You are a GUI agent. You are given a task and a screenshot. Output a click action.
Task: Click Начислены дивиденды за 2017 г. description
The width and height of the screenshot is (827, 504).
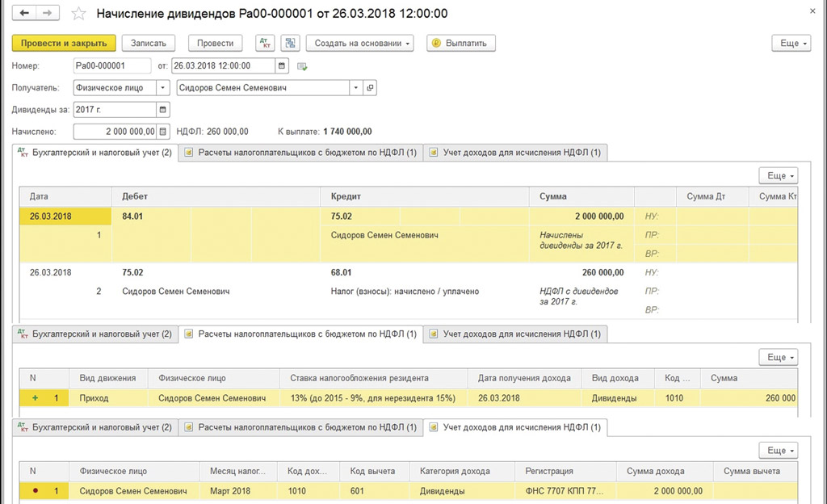tap(581, 241)
